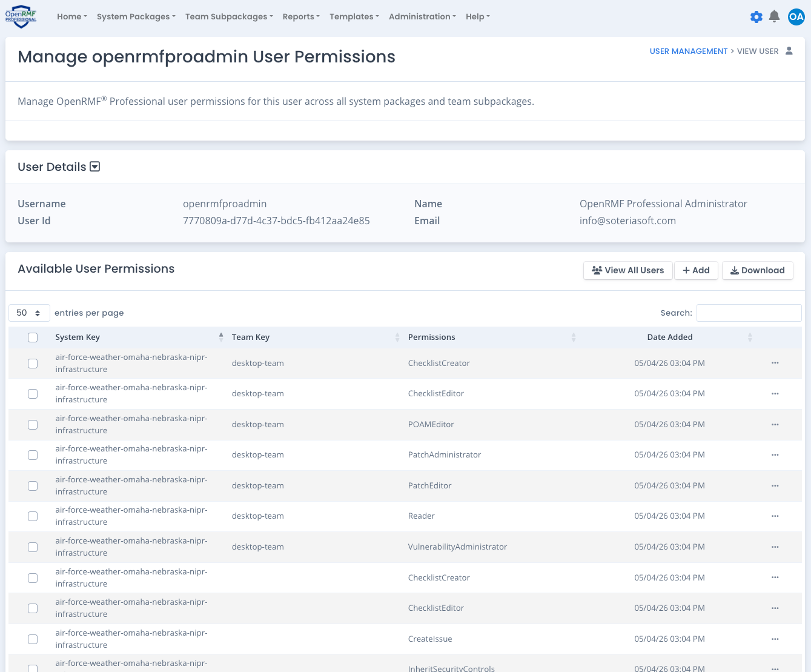Click the Permissions column header
The image size is (811, 672).
click(432, 337)
